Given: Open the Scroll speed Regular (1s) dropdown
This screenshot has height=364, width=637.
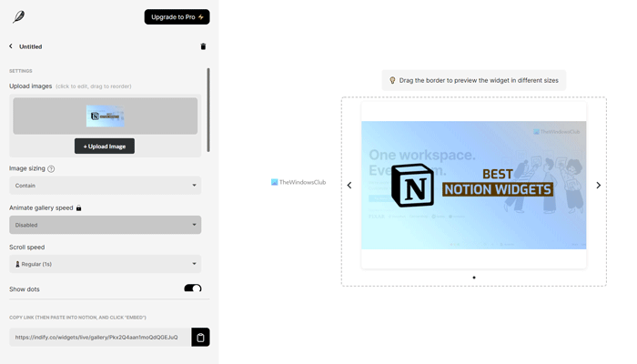Looking at the screenshot, I should click(106, 264).
